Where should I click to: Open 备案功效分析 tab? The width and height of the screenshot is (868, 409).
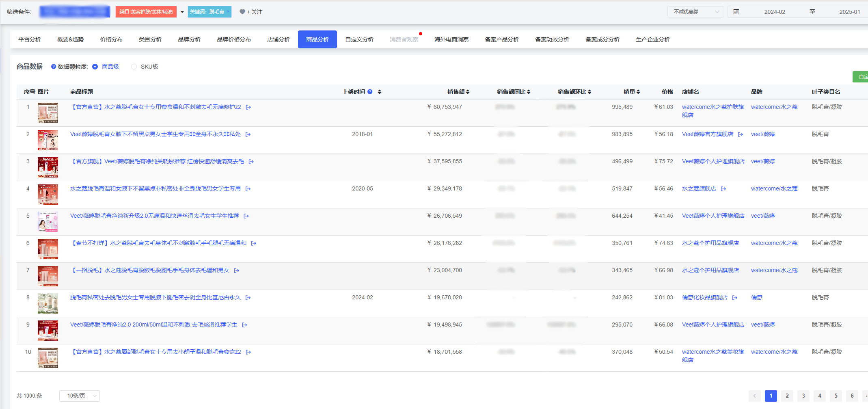[552, 39]
